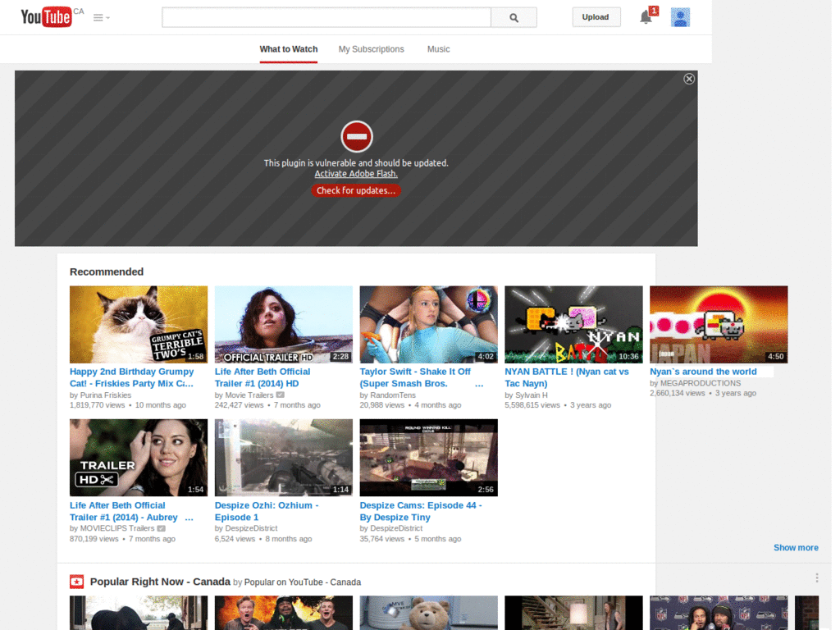Click Activate Adobe Flash link
840x630 pixels.
(356, 174)
